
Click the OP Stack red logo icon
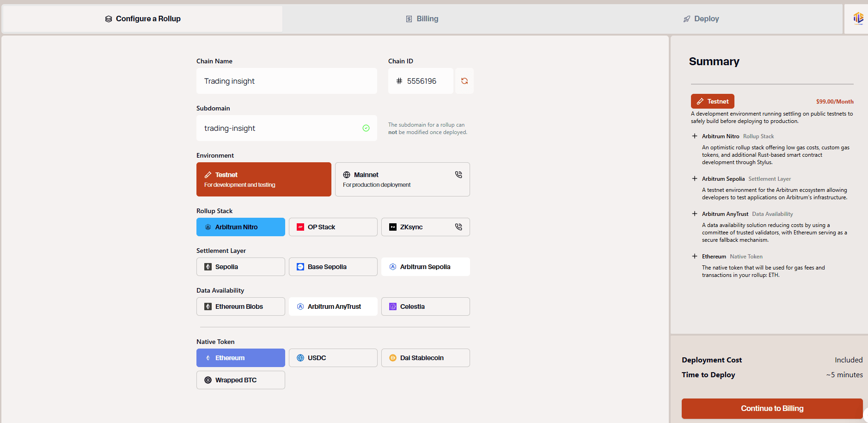(x=300, y=227)
